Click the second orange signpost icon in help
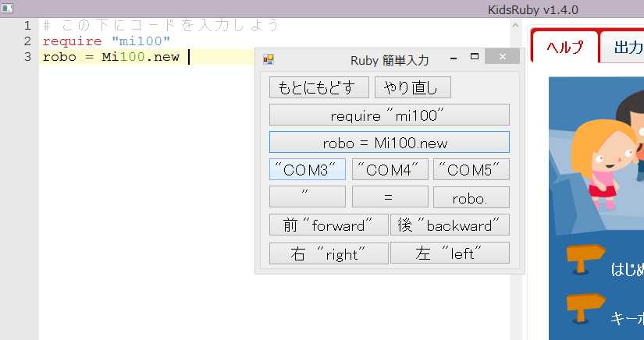This screenshot has height=340, width=644. 585,309
